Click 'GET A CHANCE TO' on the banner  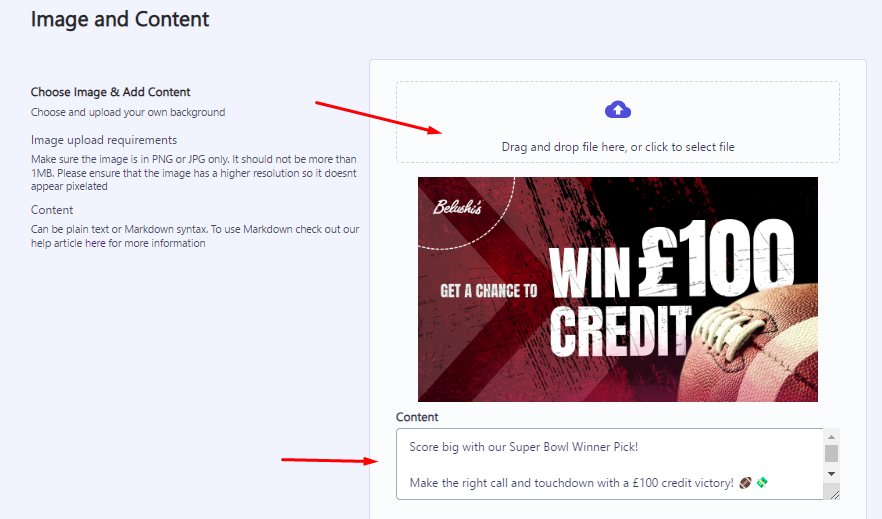click(x=489, y=291)
